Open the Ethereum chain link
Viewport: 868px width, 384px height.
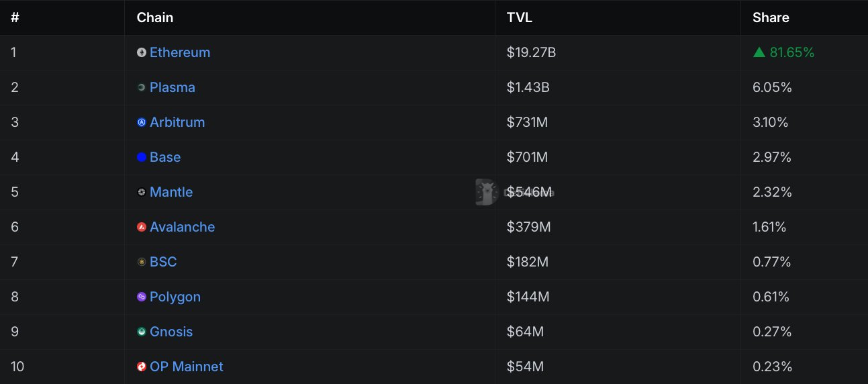tap(180, 52)
